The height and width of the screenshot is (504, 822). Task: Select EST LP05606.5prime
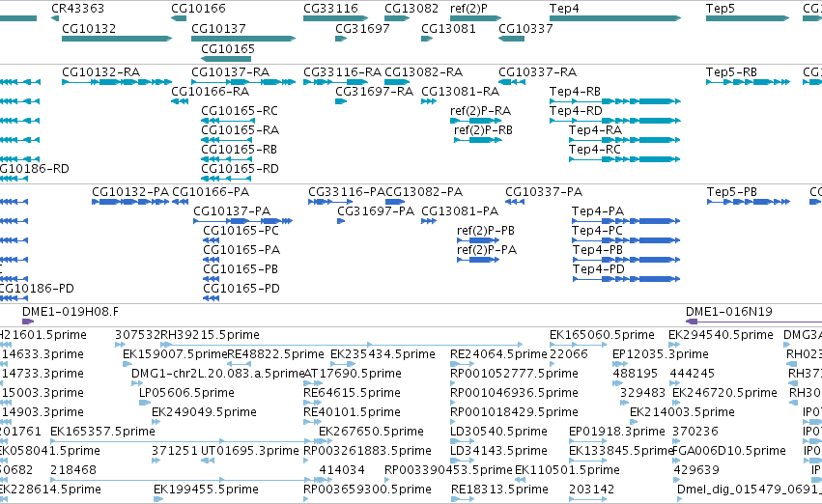pos(145,403)
